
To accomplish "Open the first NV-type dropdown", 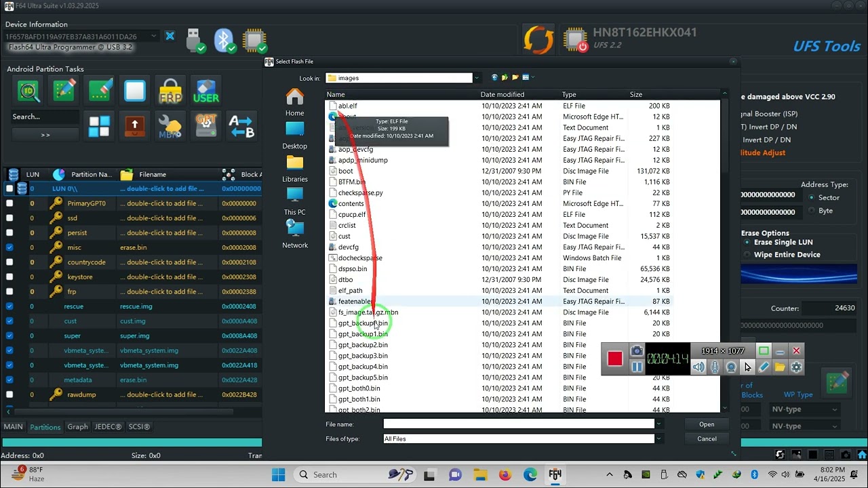I will 804,409.
